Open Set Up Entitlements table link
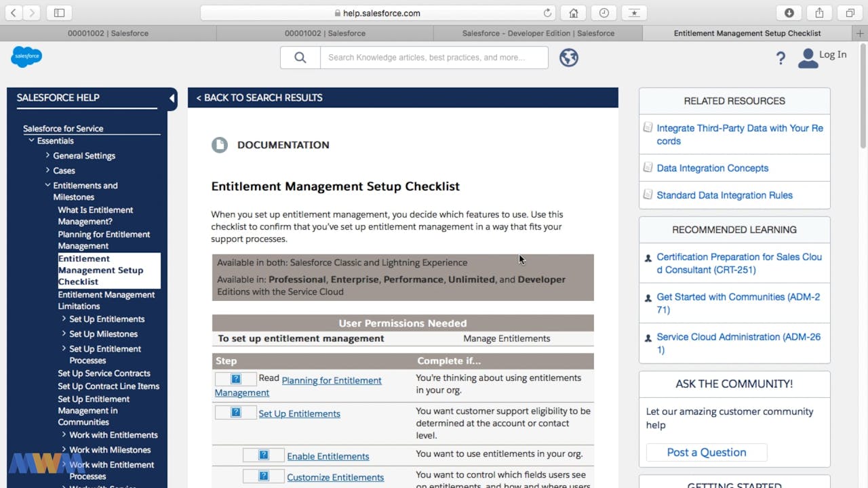Screen dimensions: 868x488 pyautogui.click(x=299, y=413)
